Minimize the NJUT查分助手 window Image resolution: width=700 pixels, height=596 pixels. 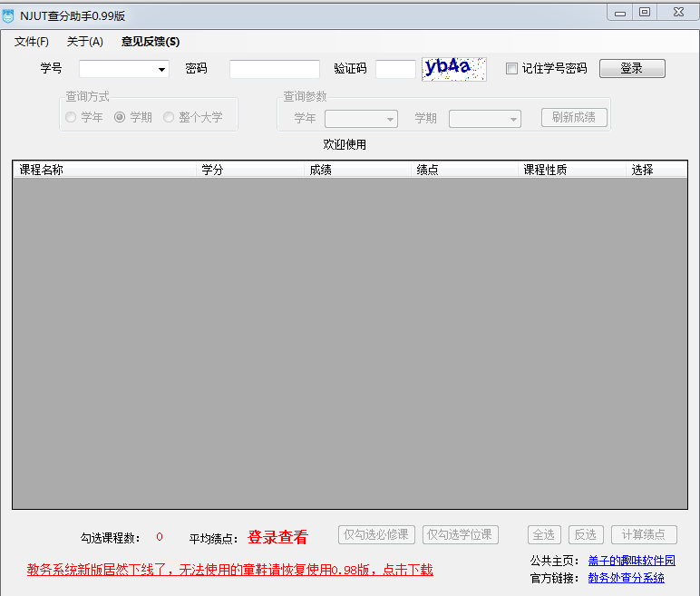point(620,13)
